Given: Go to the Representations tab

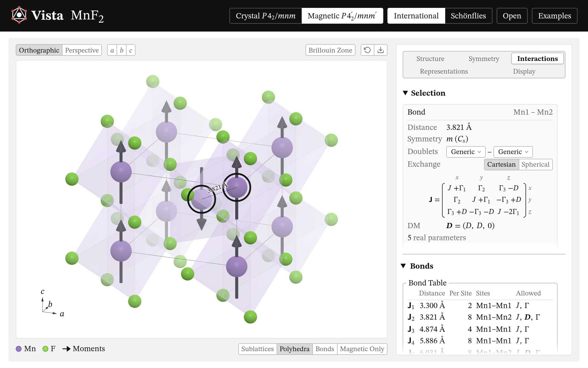Looking at the screenshot, I should (x=444, y=71).
